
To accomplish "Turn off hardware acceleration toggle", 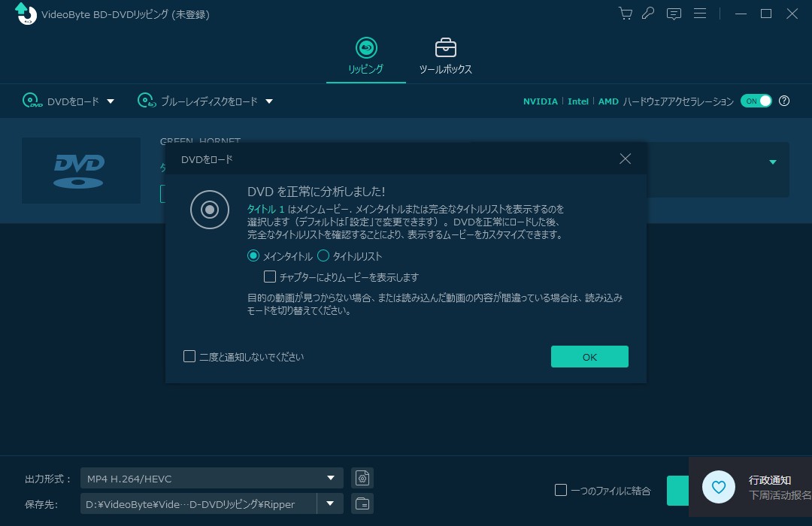I will (756, 101).
